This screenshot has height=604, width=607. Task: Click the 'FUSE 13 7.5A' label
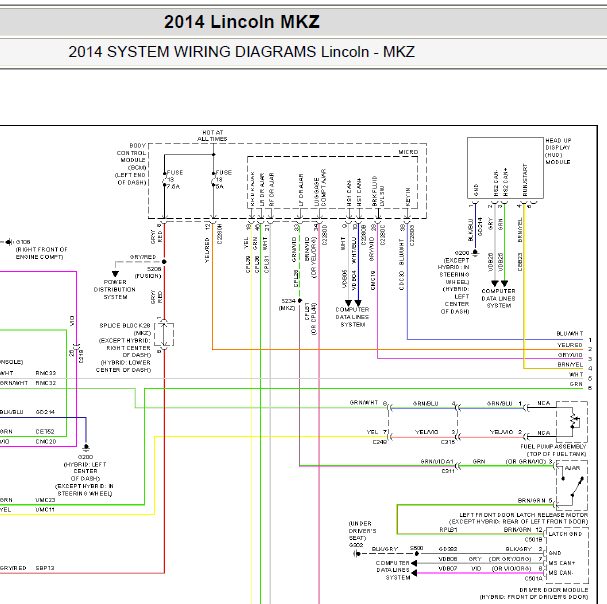(x=173, y=179)
